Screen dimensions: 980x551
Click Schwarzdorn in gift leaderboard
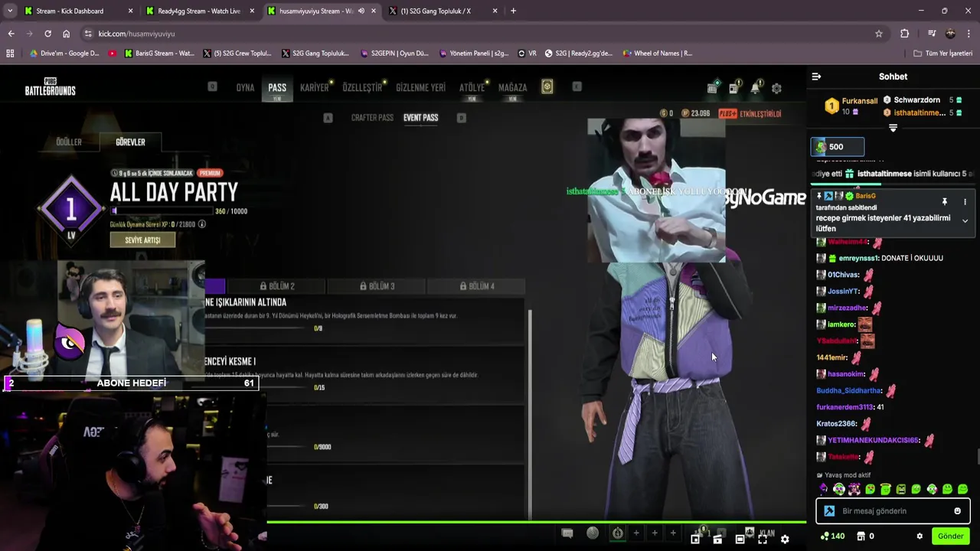(x=916, y=100)
